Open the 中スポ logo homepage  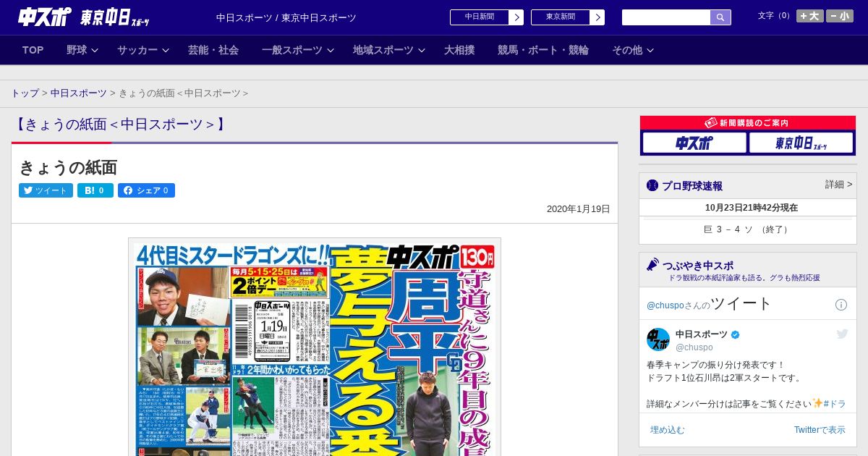[45, 17]
